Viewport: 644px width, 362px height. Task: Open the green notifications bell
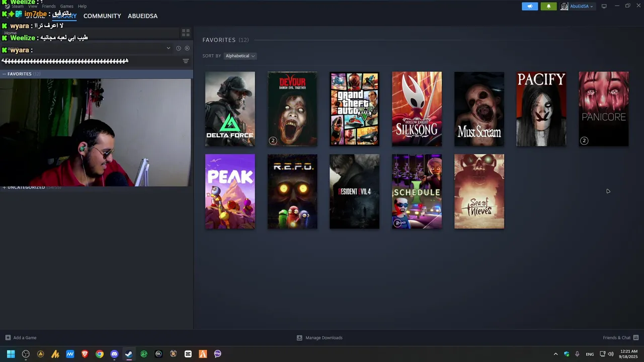548,6
